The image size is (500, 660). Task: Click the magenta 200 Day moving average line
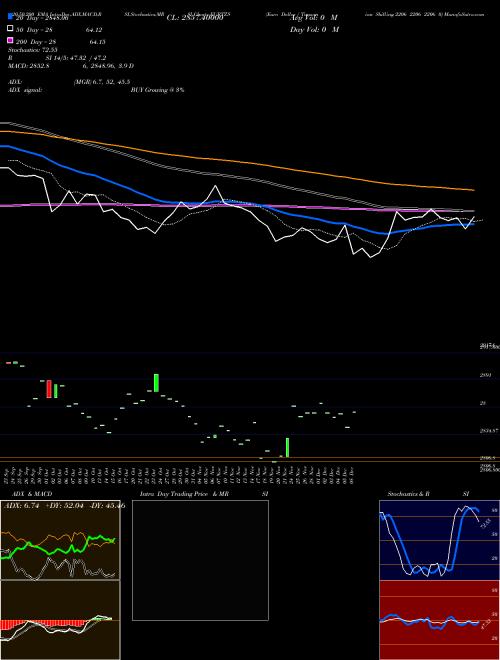point(236,206)
